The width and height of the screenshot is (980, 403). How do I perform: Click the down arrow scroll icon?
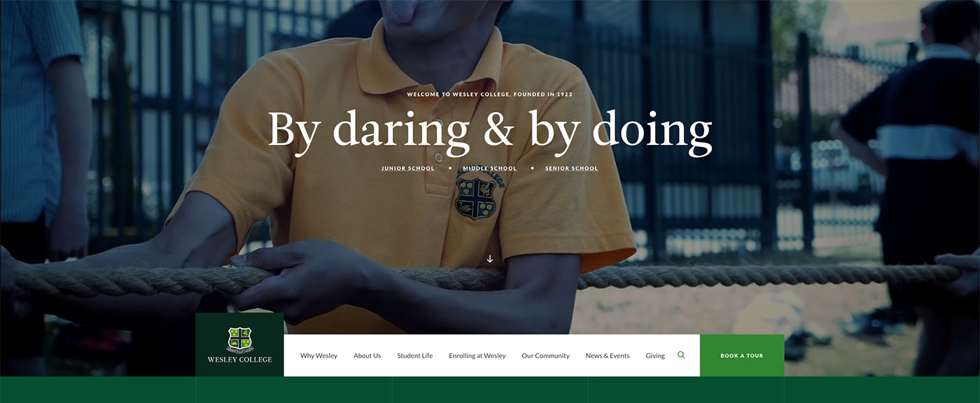point(490,259)
